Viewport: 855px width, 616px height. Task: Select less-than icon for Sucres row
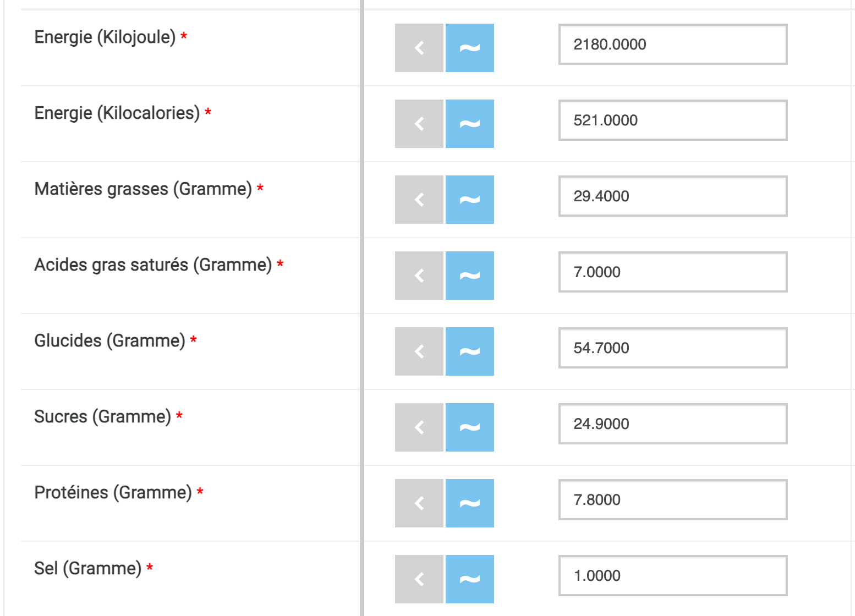coord(419,427)
